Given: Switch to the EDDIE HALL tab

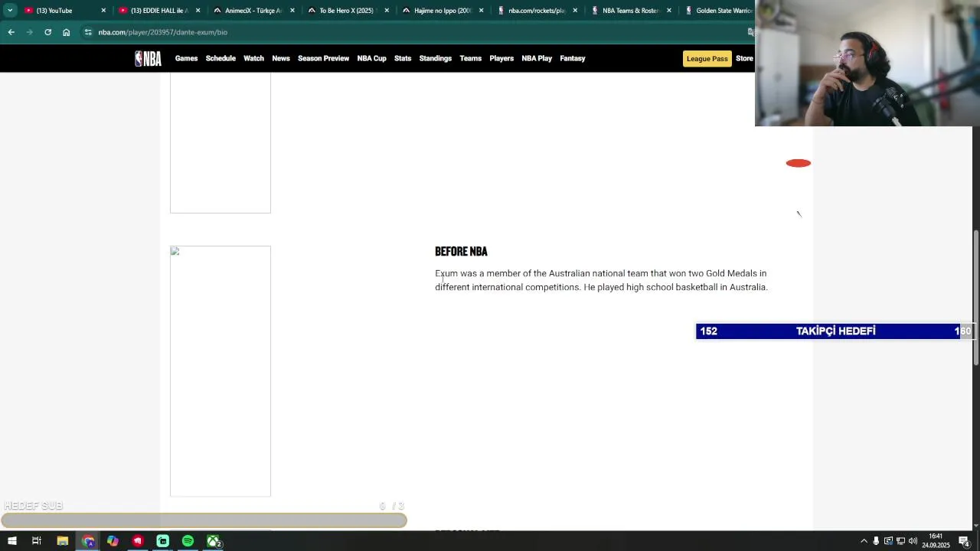Looking at the screenshot, I should 158,11.
